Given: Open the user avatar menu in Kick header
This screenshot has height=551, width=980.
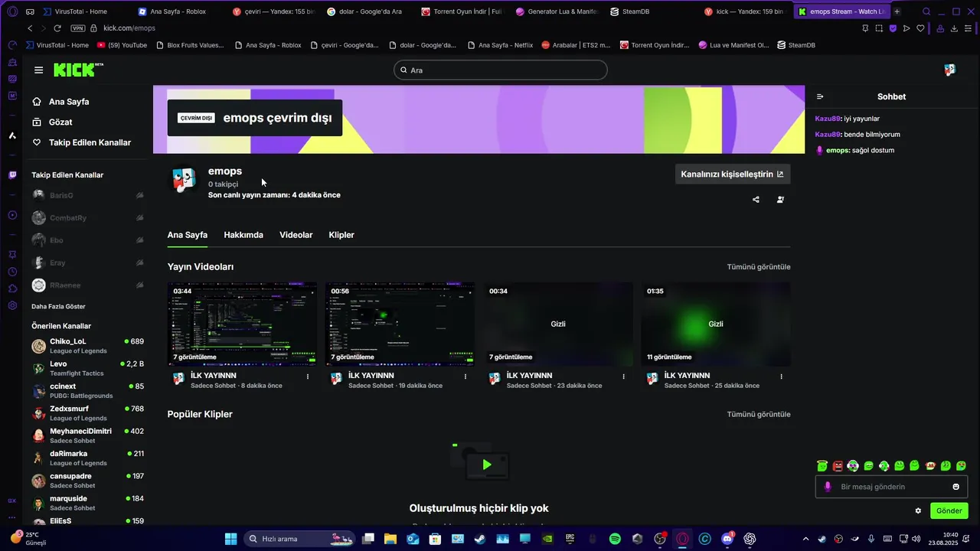Looking at the screenshot, I should (950, 70).
